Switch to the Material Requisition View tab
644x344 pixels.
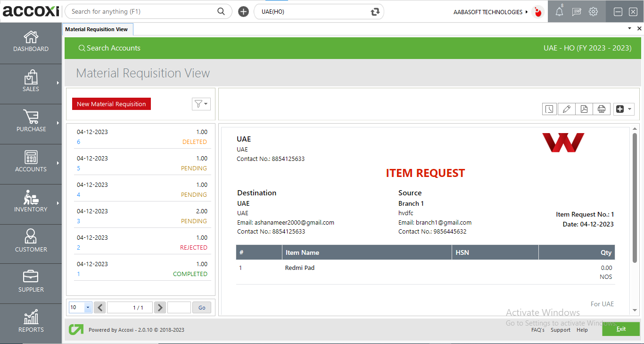98,29
